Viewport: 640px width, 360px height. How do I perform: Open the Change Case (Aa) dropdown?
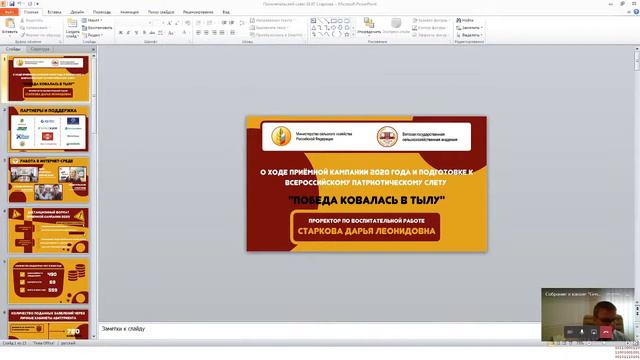coord(171,33)
